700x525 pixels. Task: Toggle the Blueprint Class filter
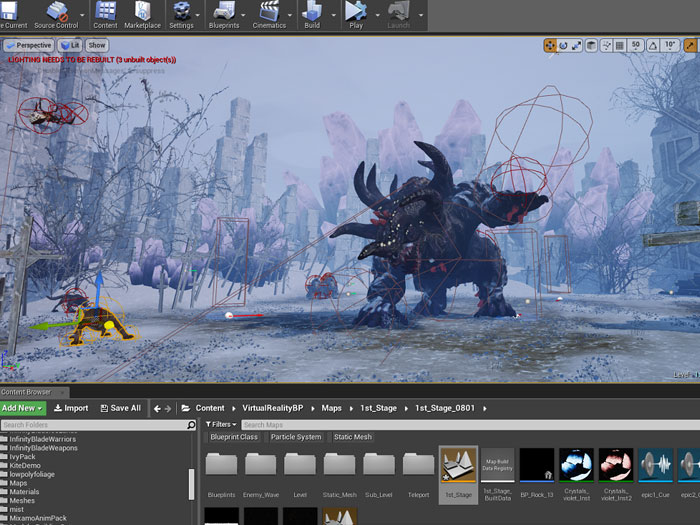coord(234,437)
